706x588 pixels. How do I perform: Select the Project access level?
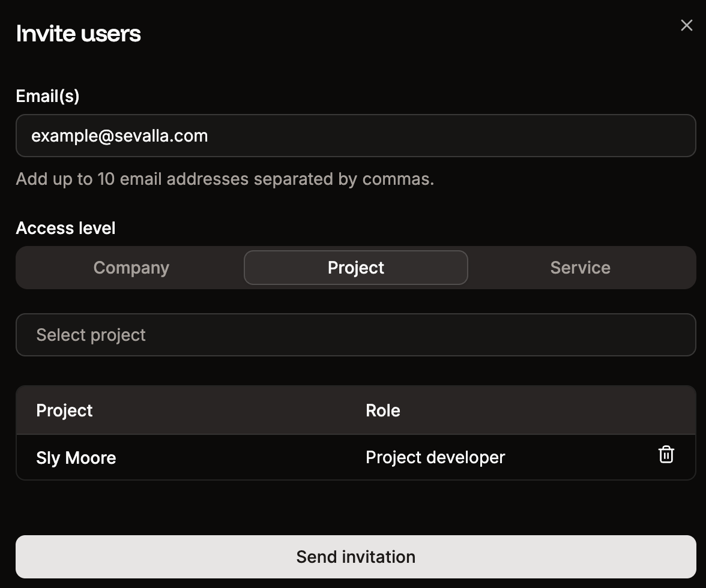point(356,268)
